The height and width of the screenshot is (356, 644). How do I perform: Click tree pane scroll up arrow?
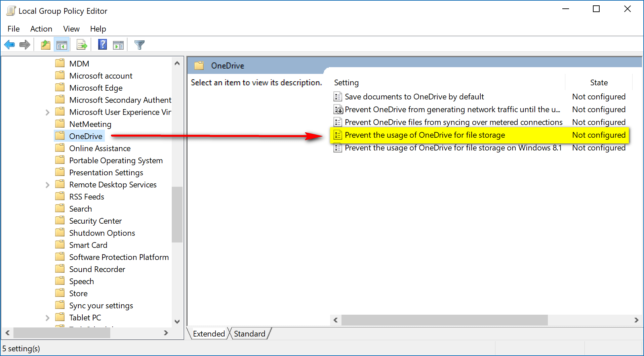[177, 63]
